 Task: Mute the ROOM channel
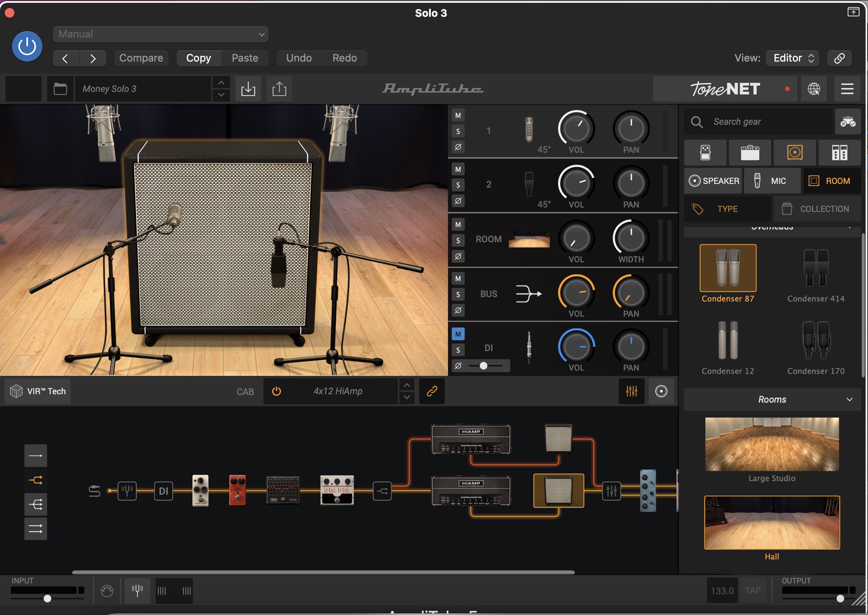(458, 225)
